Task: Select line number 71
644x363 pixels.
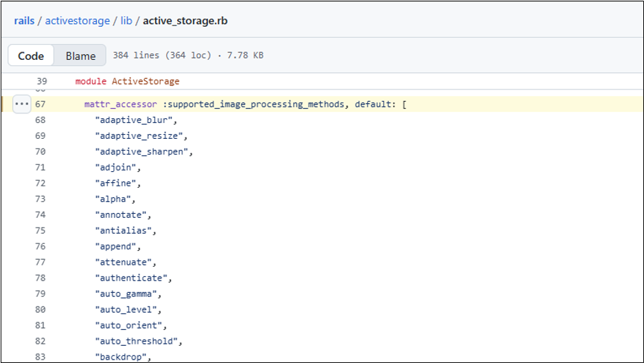Action: [41, 167]
